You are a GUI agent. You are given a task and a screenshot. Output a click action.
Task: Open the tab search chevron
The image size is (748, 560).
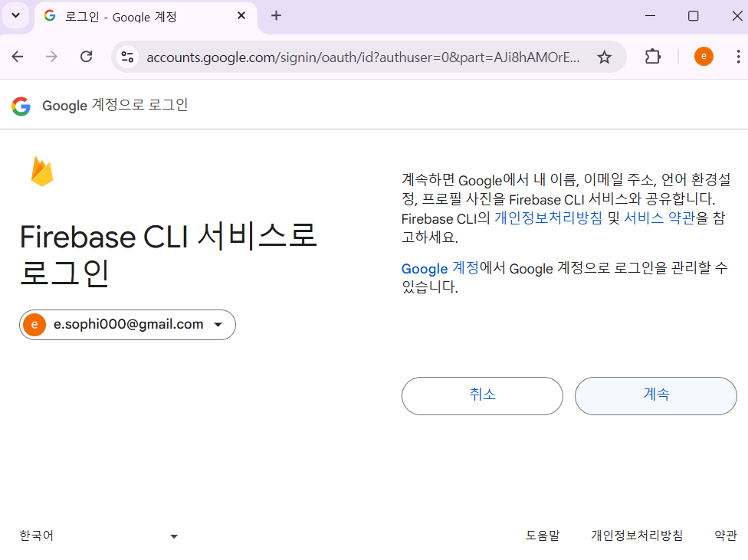(x=16, y=16)
